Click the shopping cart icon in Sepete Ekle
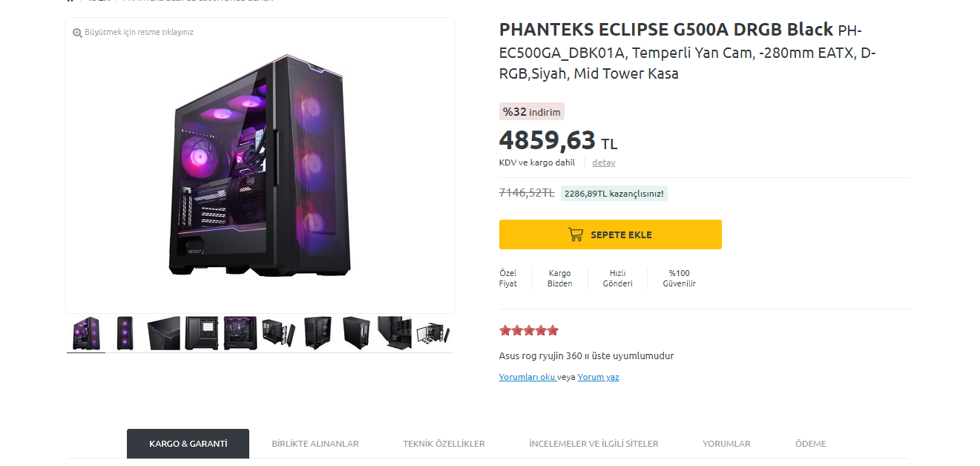This screenshot has height=466, width=980. [x=576, y=234]
